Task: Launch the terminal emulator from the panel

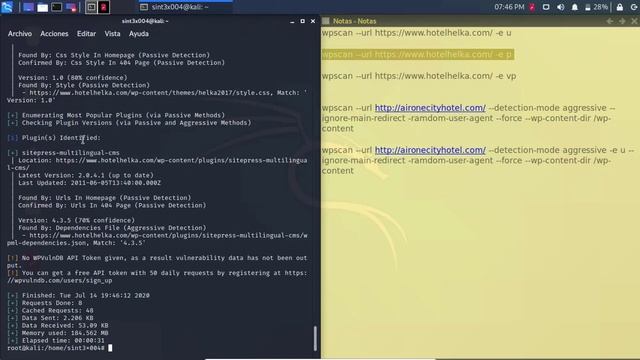Action: pos(57,7)
